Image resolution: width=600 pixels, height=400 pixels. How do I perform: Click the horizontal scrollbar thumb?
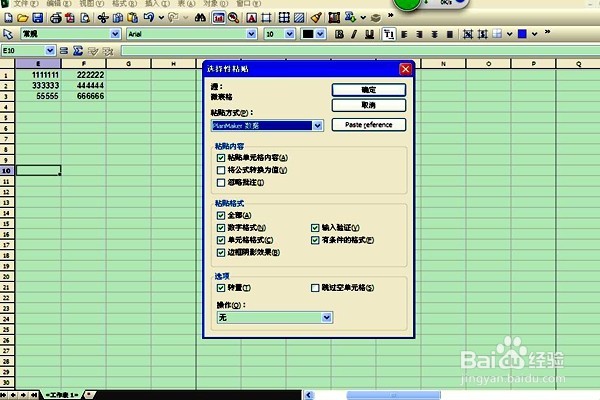pyautogui.click(x=393, y=395)
